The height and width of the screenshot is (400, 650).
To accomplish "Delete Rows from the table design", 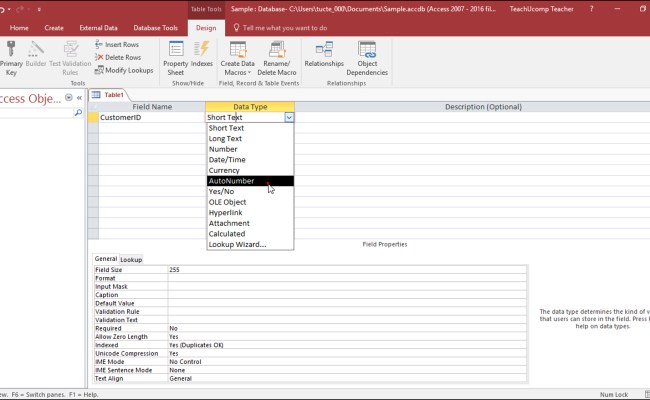I will 118,57.
